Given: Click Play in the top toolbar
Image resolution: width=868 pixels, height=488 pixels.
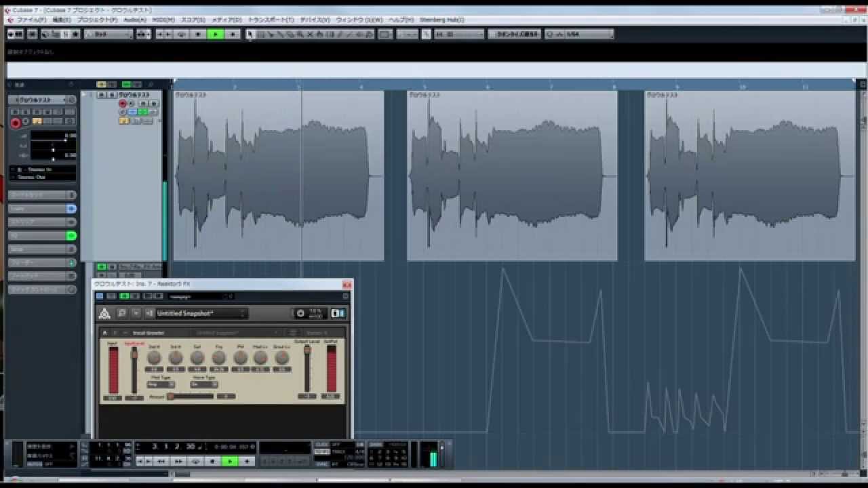Looking at the screenshot, I should [216, 34].
